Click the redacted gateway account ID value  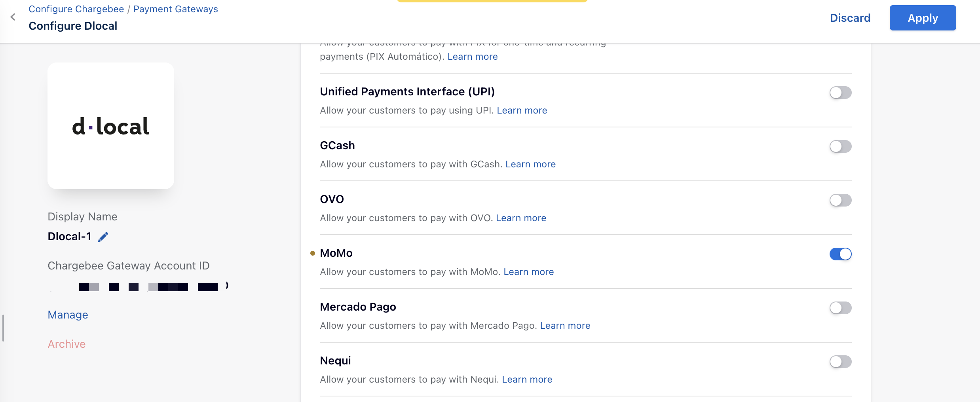pos(139,287)
